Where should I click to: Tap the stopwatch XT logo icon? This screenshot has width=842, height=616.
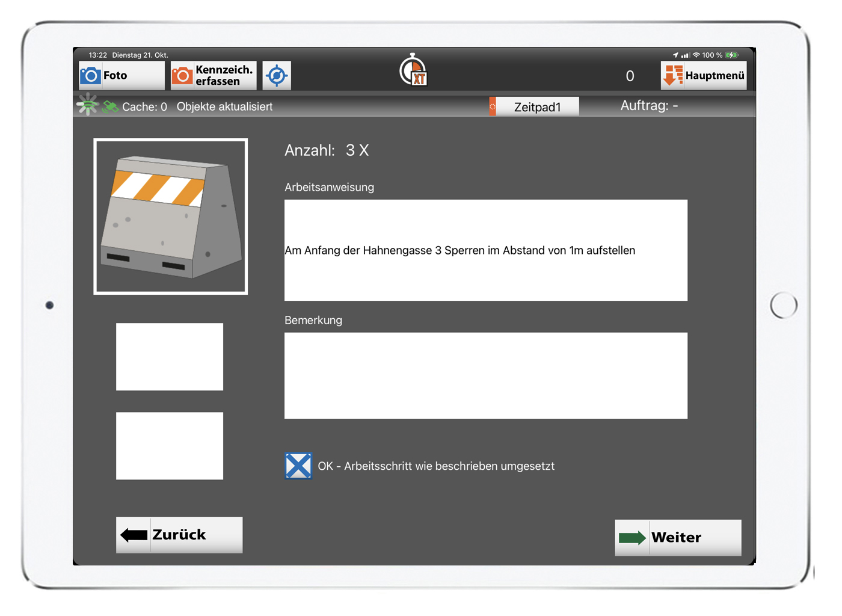pos(414,71)
